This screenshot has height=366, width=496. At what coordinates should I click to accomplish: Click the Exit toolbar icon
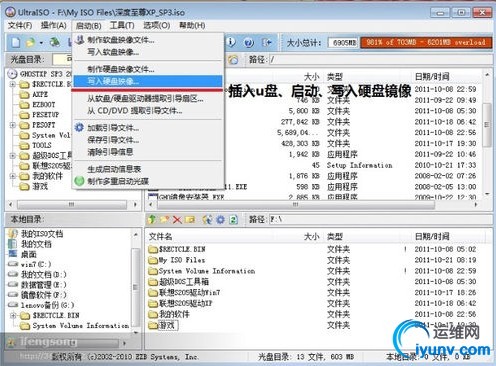267,42
